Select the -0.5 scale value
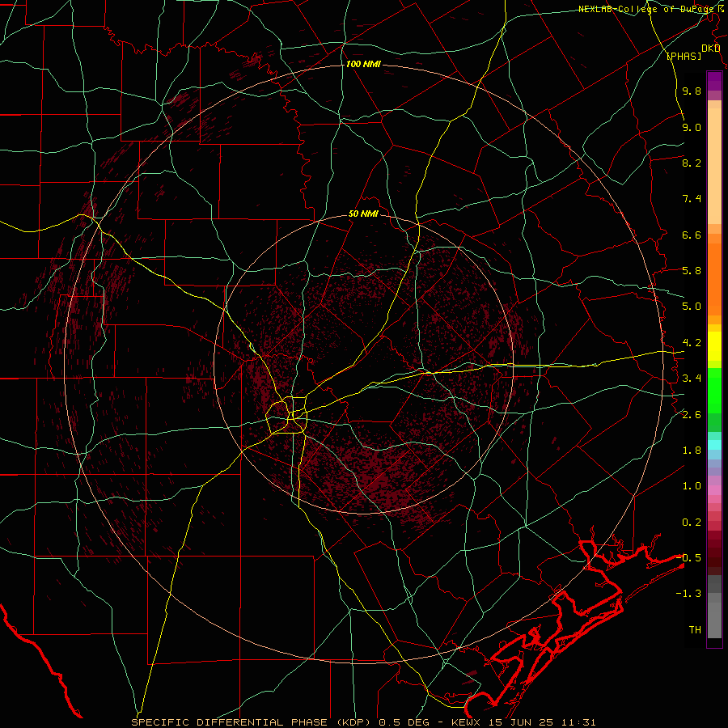 pos(688,558)
